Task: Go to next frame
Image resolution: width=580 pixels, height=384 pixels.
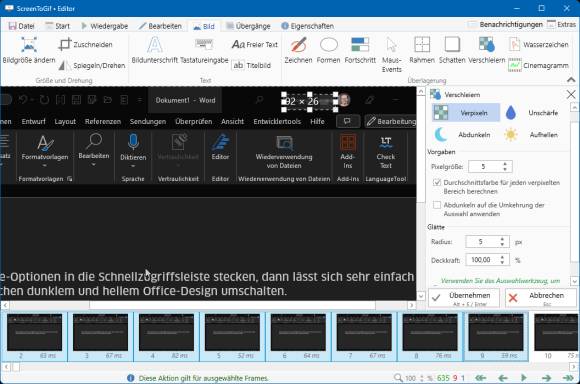Action: coord(546,378)
